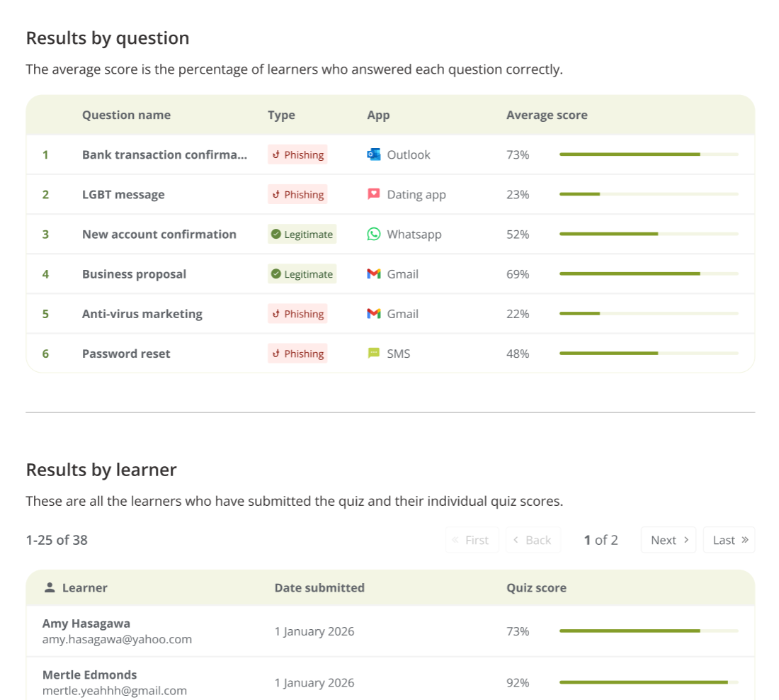
Task: Click the SMS icon on Password reset row
Action: (373, 353)
